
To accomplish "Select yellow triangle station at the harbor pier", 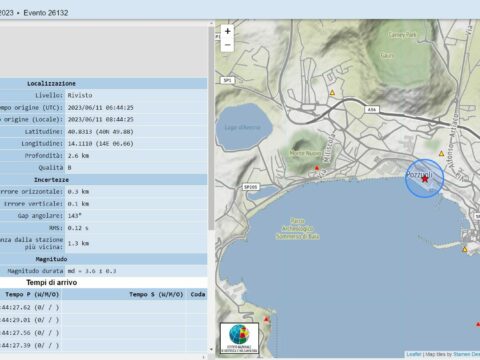I will [465, 249].
